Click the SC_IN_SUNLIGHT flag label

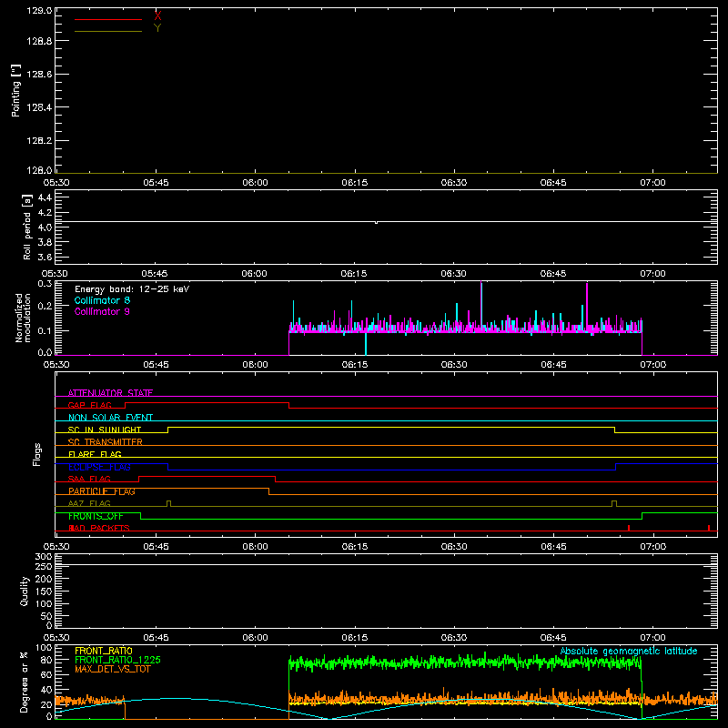pyautogui.click(x=105, y=430)
